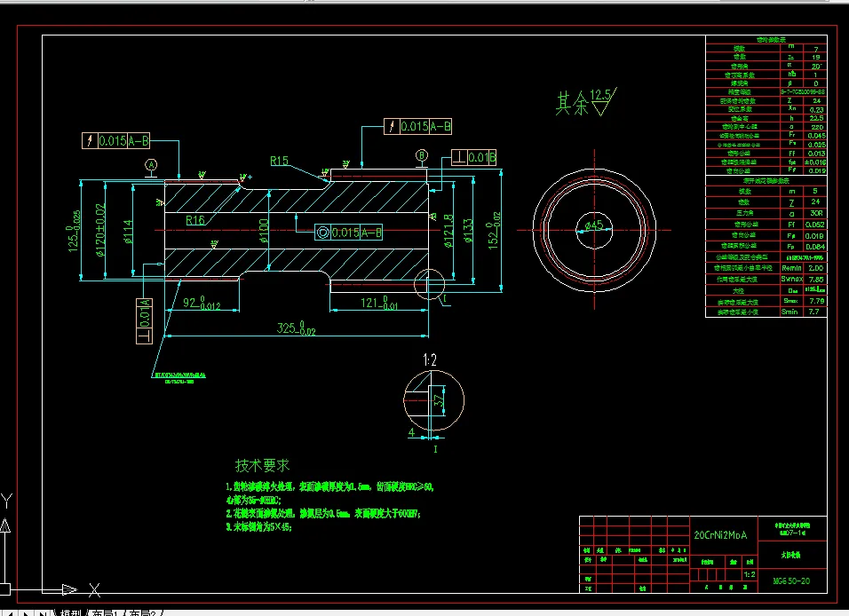Image resolution: width=849 pixels, height=616 pixels.
Task: Select the 37 dimension in detail view
Action: [439, 400]
